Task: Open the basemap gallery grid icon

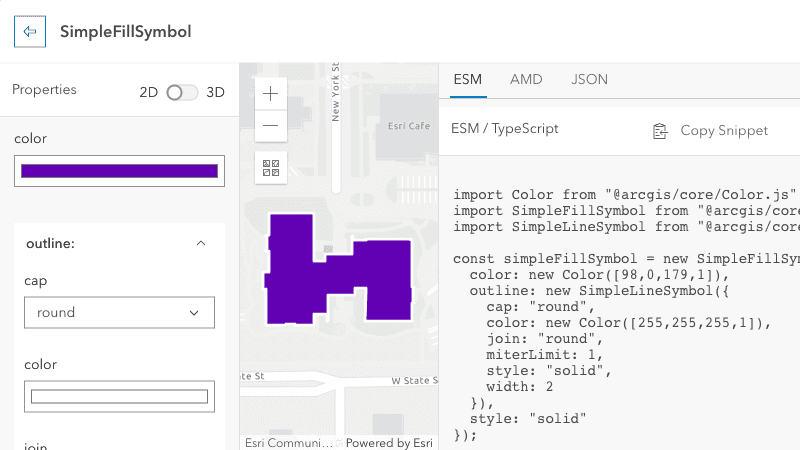Action: (271, 167)
